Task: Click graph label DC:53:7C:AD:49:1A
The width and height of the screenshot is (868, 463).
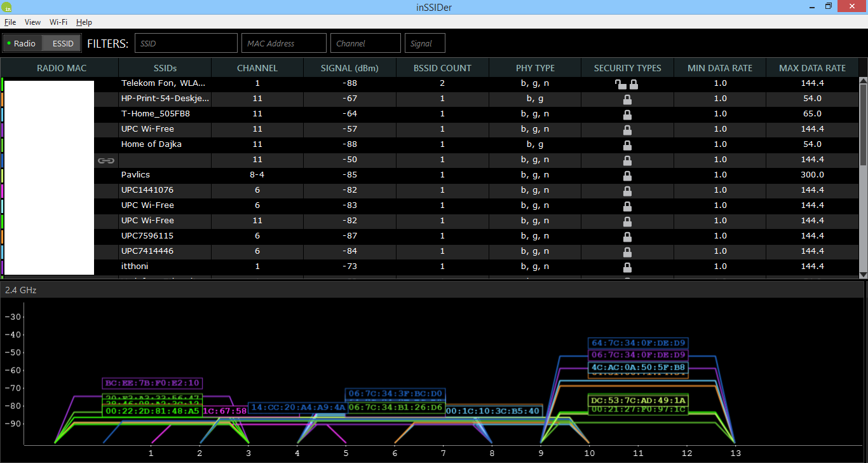Action: (638, 401)
